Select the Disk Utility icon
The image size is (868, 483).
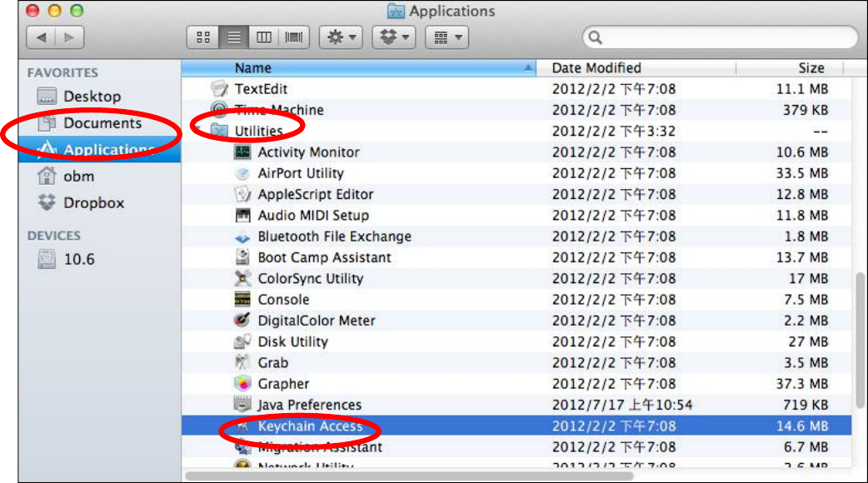[242, 341]
